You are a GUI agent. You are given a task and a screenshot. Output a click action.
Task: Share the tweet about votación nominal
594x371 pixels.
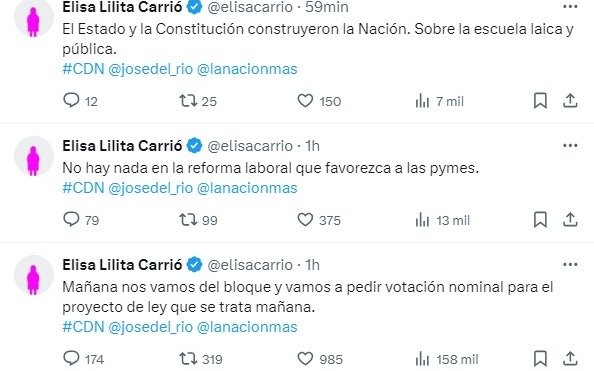click(570, 358)
